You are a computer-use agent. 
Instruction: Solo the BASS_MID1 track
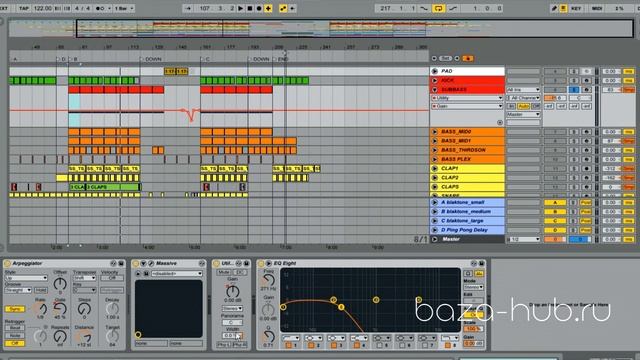(x=574, y=141)
